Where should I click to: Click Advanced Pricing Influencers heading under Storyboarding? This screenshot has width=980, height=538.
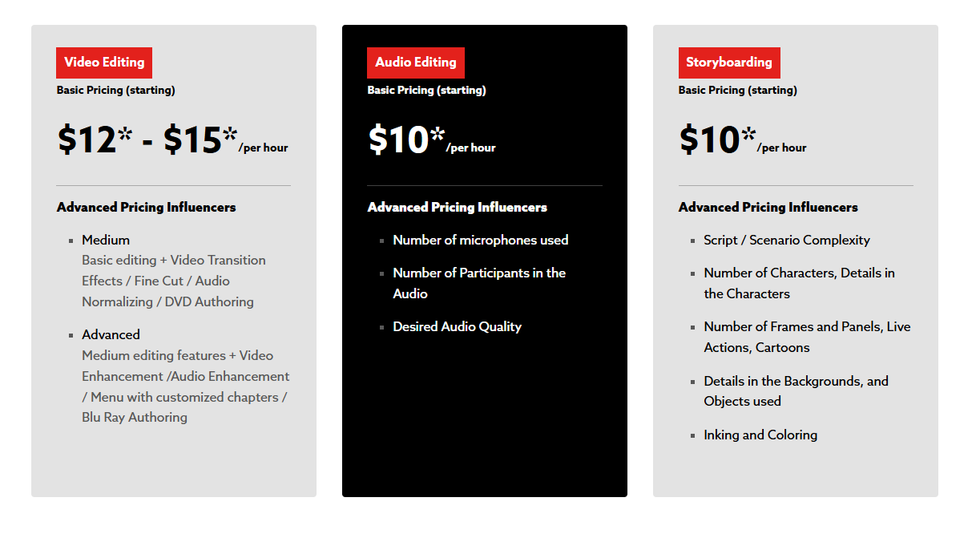coord(768,207)
